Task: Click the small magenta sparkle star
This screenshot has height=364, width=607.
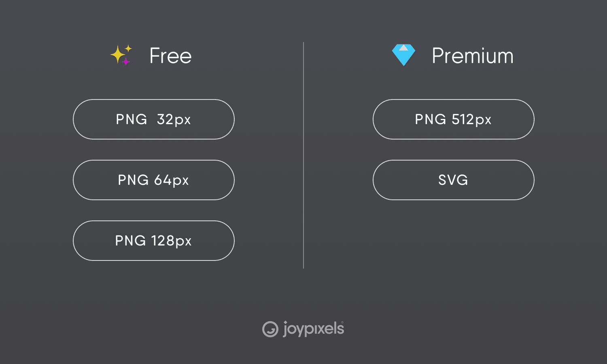Action: point(126,61)
